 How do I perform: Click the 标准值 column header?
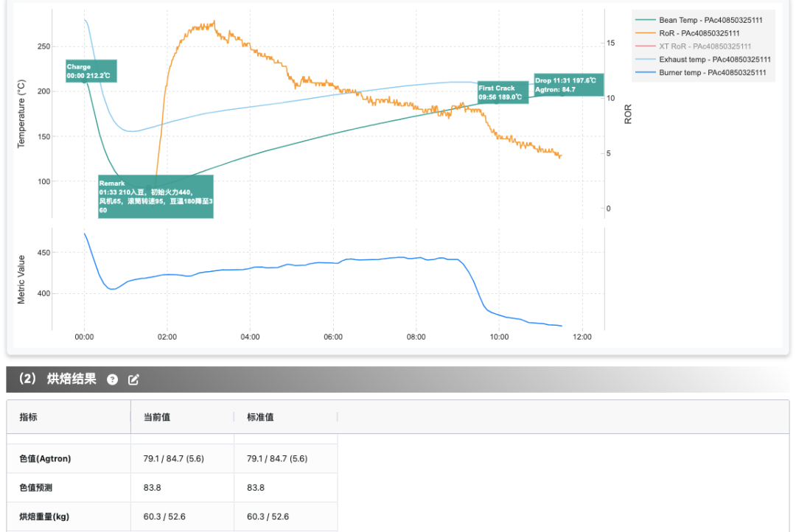click(x=260, y=417)
